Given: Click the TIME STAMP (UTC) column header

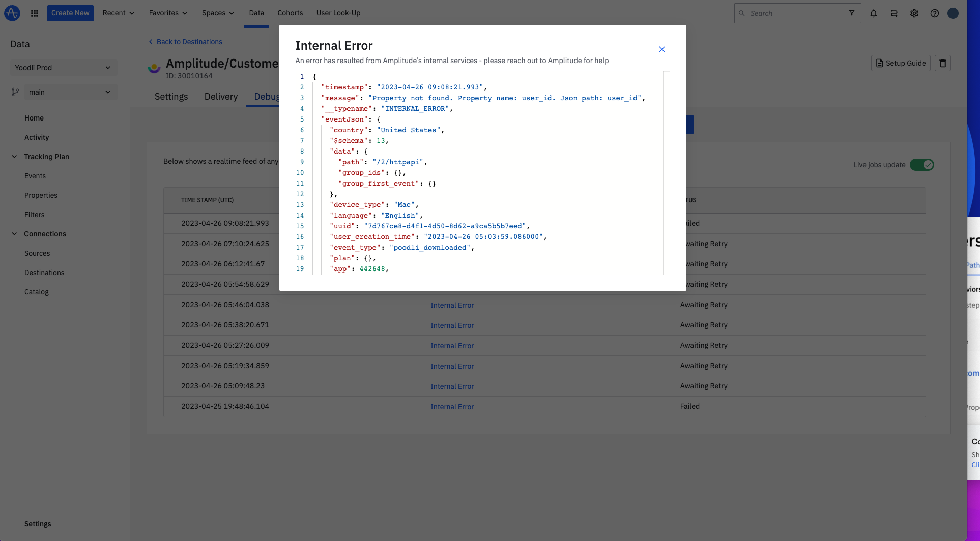Looking at the screenshot, I should click(207, 200).
